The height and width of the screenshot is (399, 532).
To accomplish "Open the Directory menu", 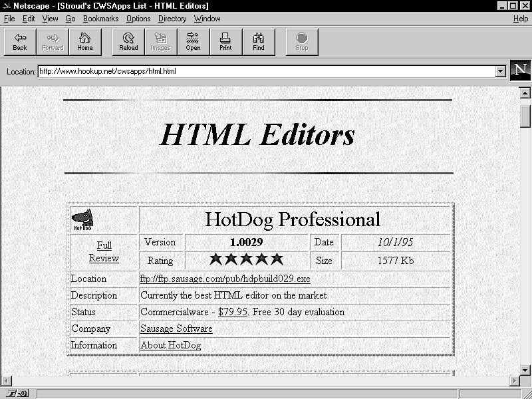I will 172,19.
